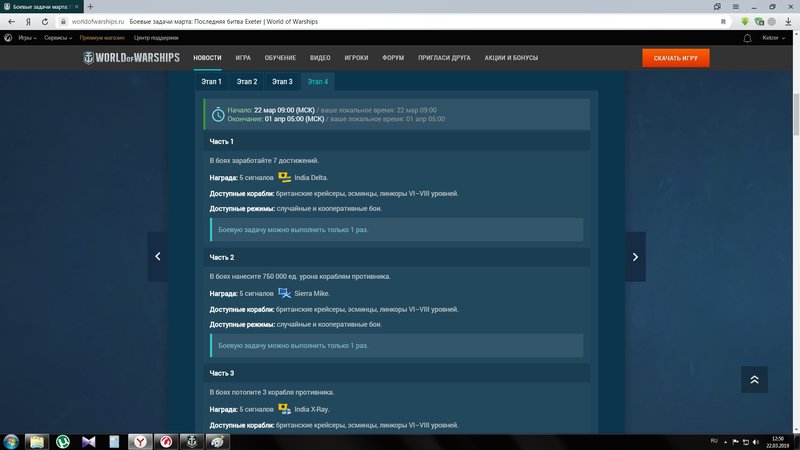The height and width of the screenshot is (450, 800).
Task: Click the browser back arrow
Action: coord(11,21)
